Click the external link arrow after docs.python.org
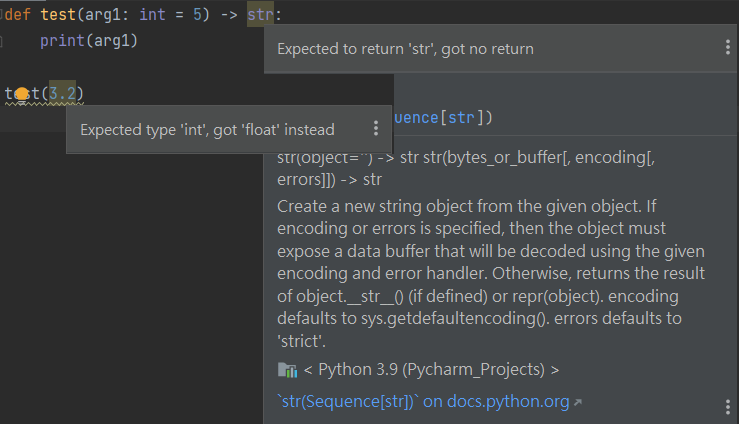739x424 pixels. coord(578,402)
